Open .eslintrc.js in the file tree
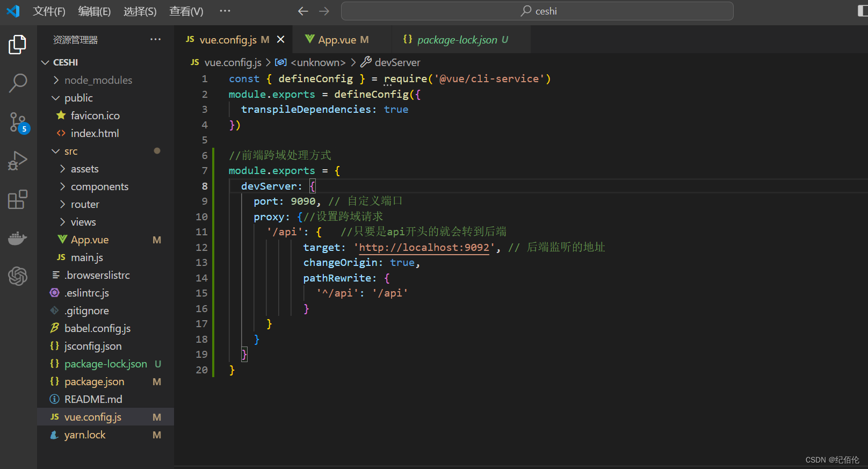868x469 pixels. (105, 293)
